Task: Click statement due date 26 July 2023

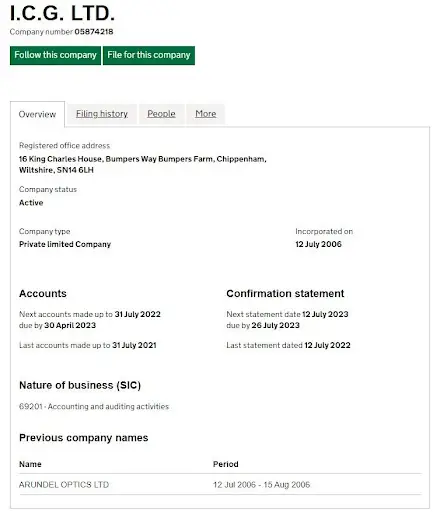Action: (x=276, y=325)
